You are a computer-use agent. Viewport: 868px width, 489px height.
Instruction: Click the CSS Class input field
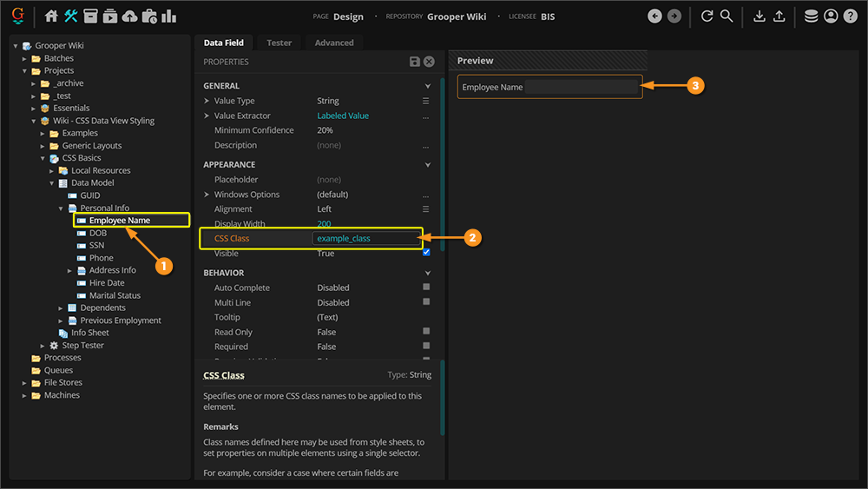(365, 238)
